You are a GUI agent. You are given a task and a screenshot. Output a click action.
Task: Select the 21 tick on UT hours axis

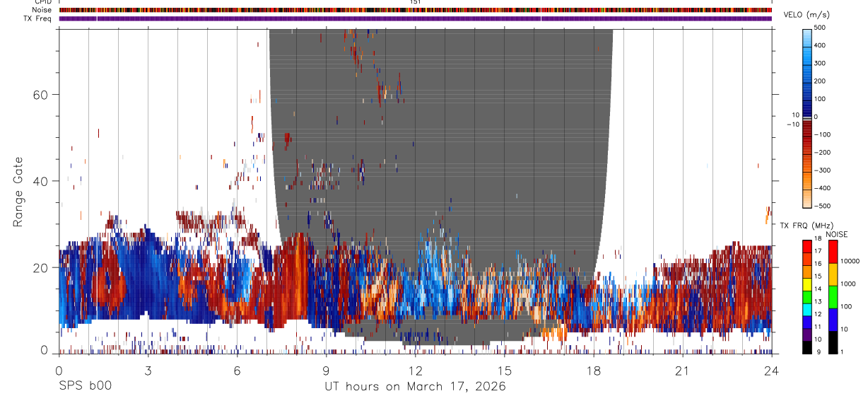(x=683, y=371)
